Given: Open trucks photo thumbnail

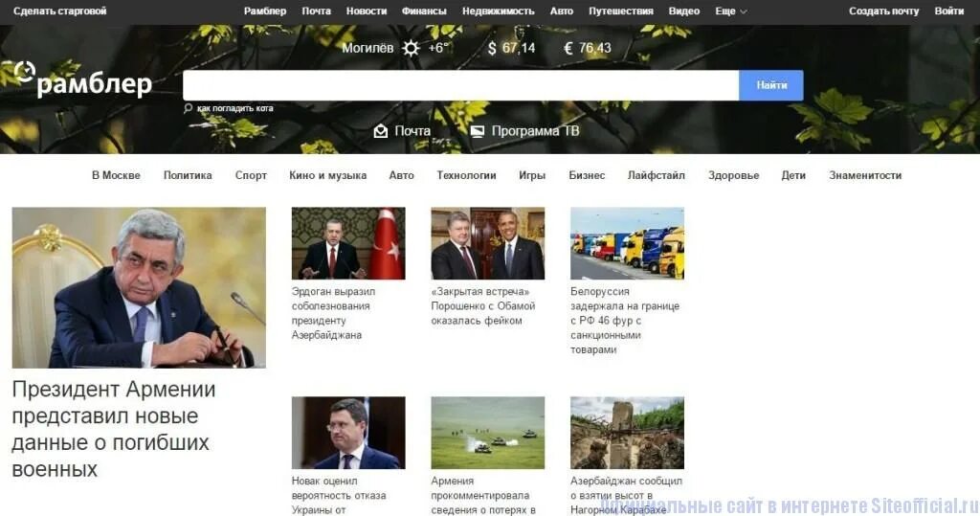Looking at the screenshot, I should click(x=627, y=243).
